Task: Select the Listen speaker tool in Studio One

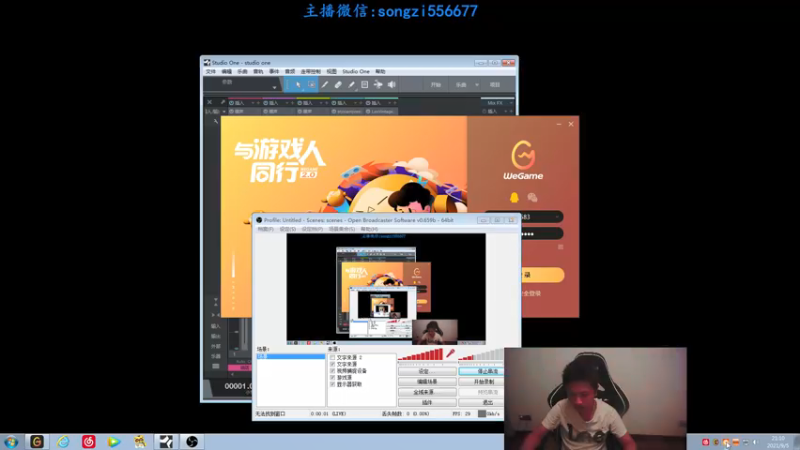Action: [391, 85]
